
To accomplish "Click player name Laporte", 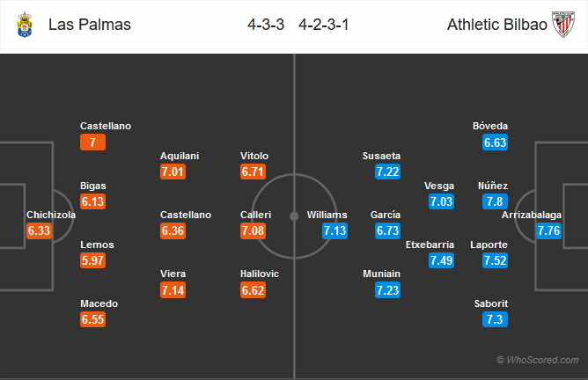I will coord(489,245).
